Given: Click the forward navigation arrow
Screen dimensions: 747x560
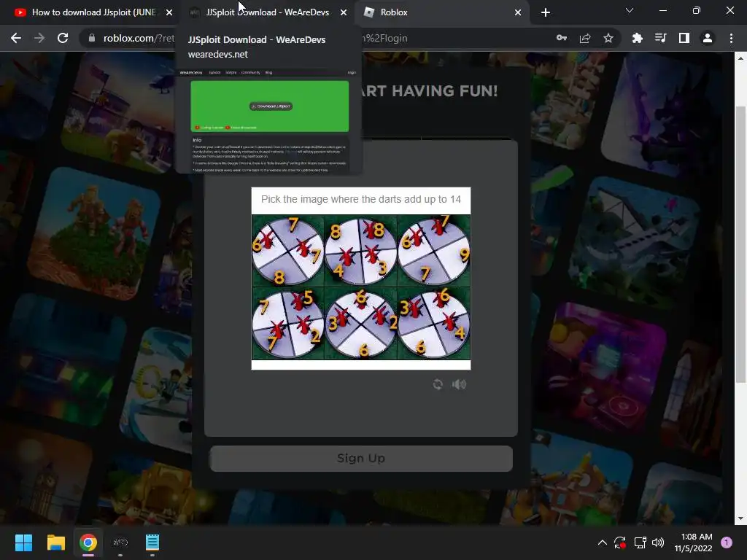Looking at the screenshot, I should coord(39,38).
